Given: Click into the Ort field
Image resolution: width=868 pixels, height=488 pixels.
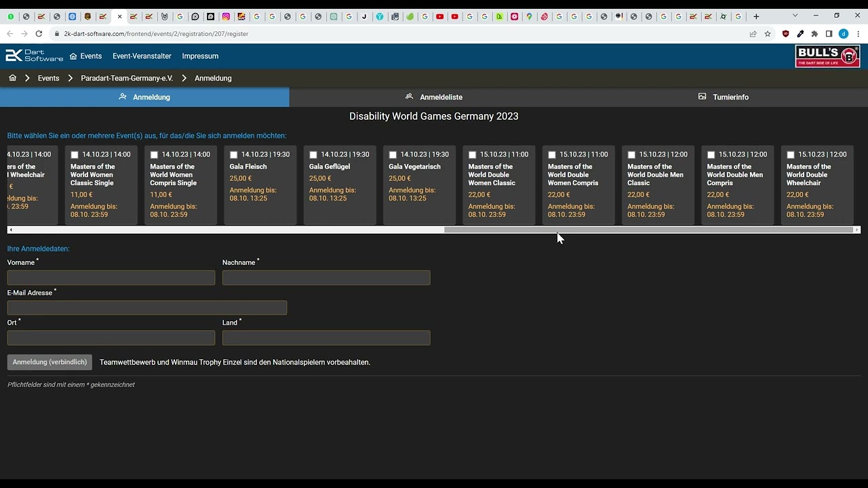Looking at the screenshot, I should point(111,338).
